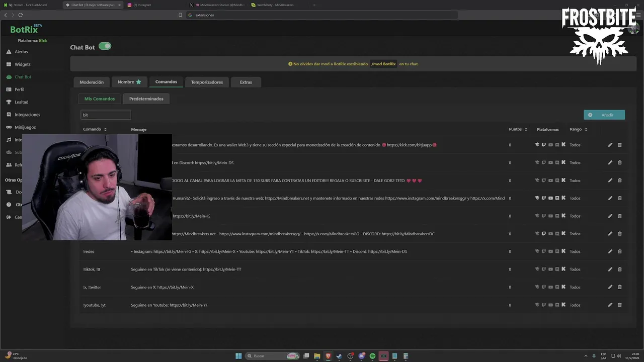This screenshot has width=644, height=362.
Task: Edit the !x, !twitter command
Action: click(610, 287)
